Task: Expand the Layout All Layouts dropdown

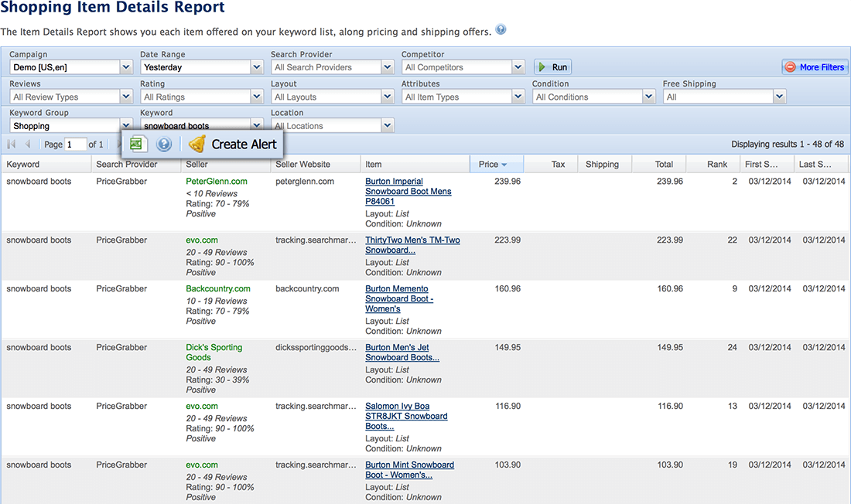Action: pyautogui.click(x=332, y=97)
